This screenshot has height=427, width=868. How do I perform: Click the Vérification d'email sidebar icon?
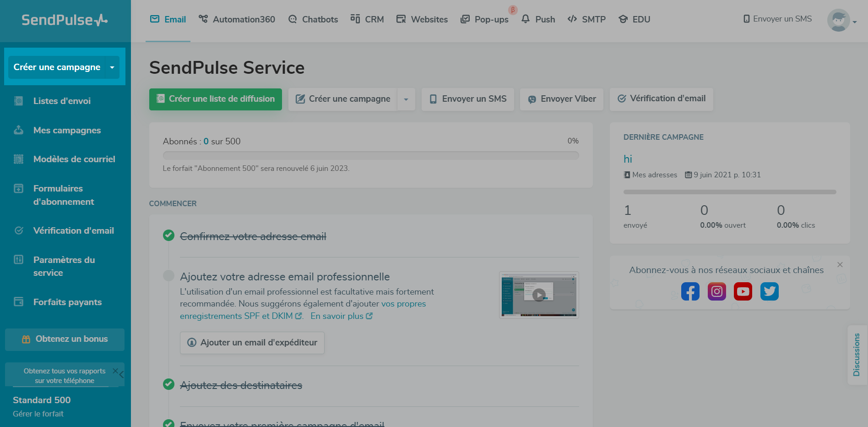click(18, 230)
